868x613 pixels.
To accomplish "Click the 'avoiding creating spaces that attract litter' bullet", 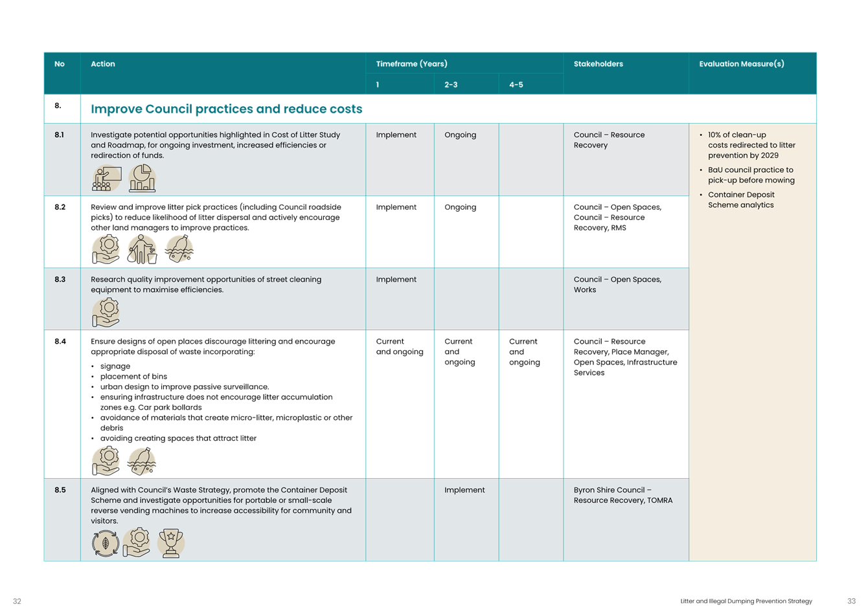I will click(x=178, y=438).
